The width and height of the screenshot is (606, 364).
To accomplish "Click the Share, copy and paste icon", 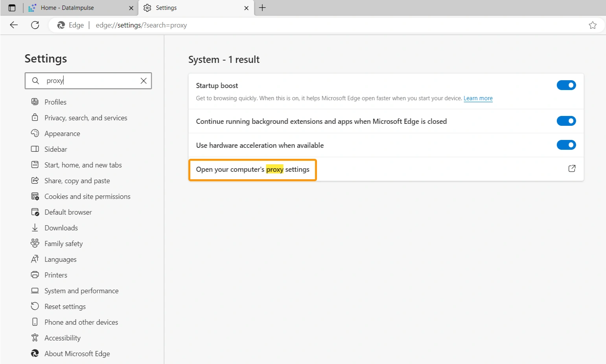I will [x=35, y=180].
